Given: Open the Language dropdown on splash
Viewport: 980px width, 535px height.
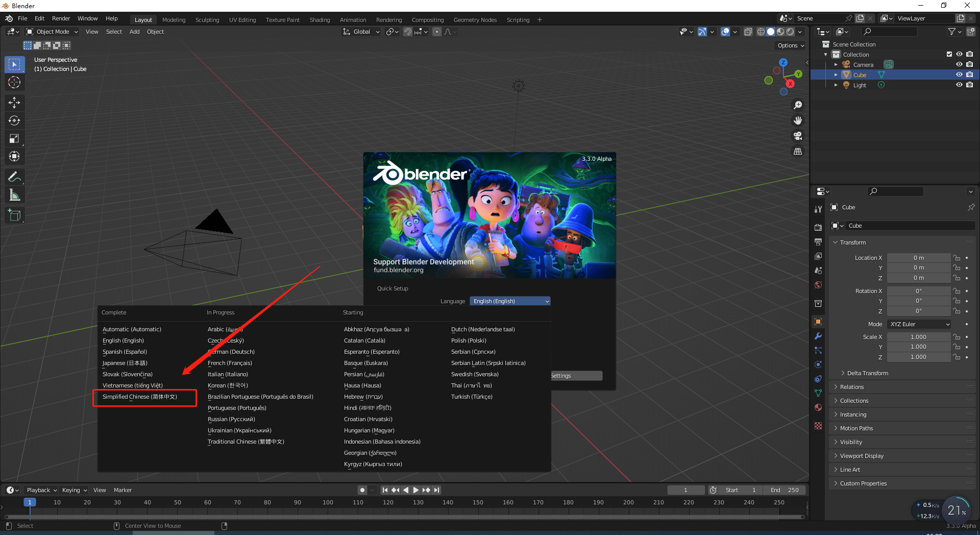Looking at the screenshot, I should 510,301.
